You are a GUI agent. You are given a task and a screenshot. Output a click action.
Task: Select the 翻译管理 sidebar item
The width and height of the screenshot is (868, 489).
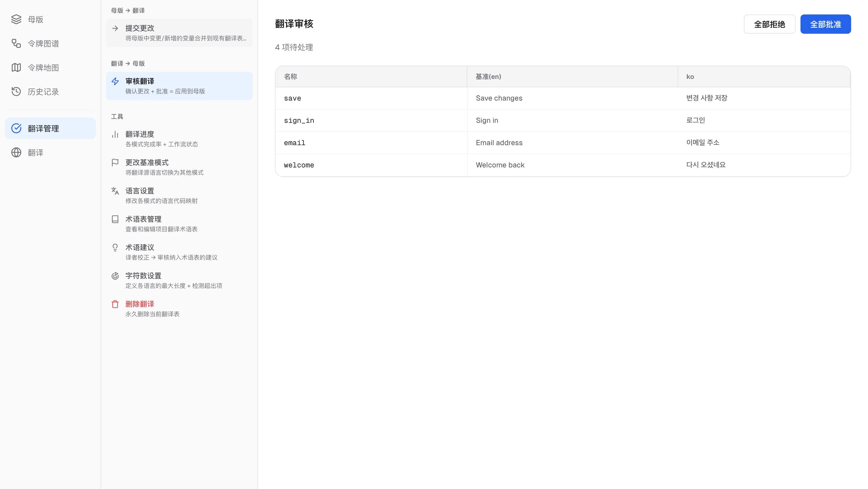pos(50,128)
